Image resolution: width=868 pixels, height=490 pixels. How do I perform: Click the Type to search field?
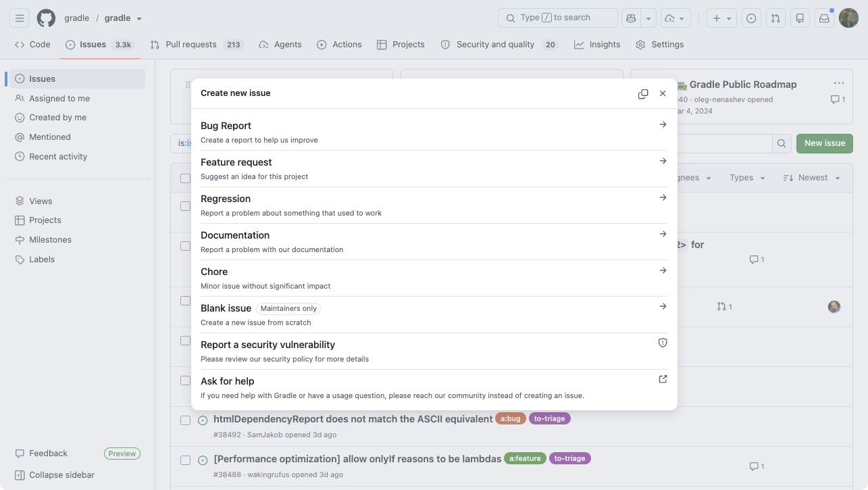pyautogui.click(x=558, y=18)
